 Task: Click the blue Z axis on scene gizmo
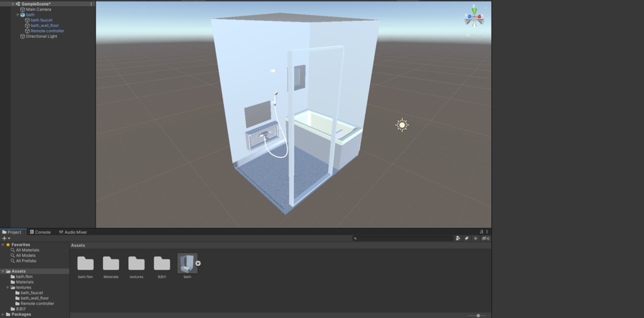coord(469,17)
